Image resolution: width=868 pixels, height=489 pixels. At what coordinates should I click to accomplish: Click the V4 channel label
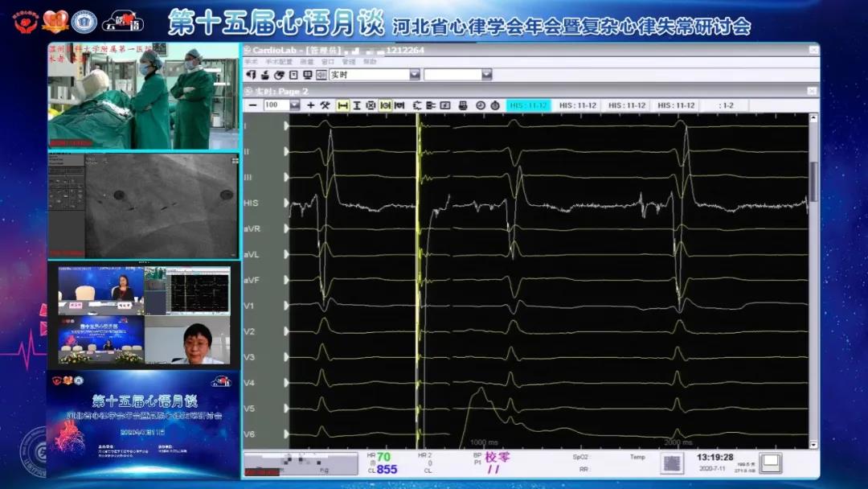click(x=249, y=383)
